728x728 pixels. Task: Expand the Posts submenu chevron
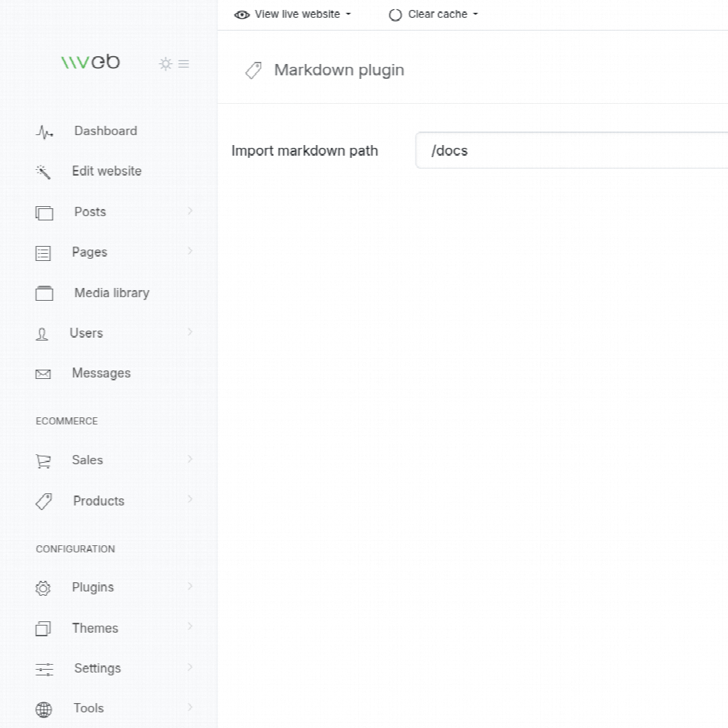click(x=190, y=211)
